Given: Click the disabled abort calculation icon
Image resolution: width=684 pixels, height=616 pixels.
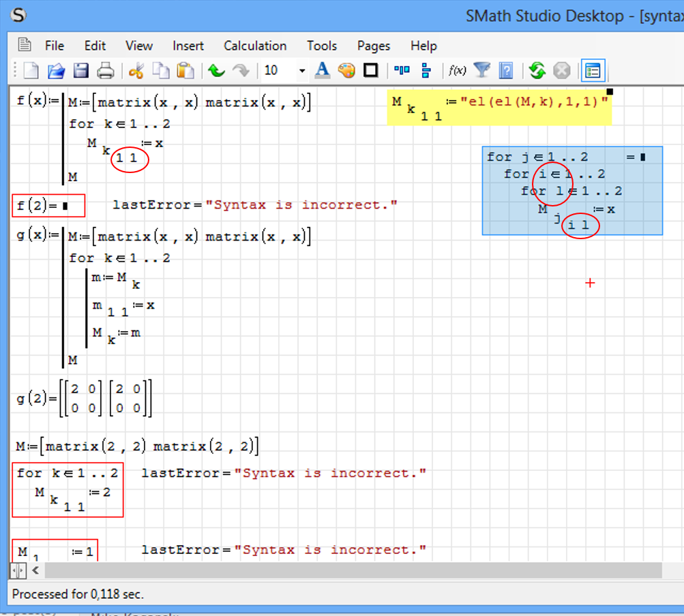Looking at the screenshot, I should pyautogui.click(x=562, y=70).
